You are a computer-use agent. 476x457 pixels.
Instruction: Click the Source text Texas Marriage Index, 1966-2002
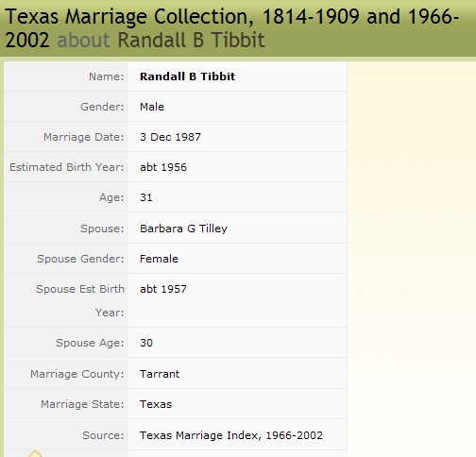click(x=231, y=435)
